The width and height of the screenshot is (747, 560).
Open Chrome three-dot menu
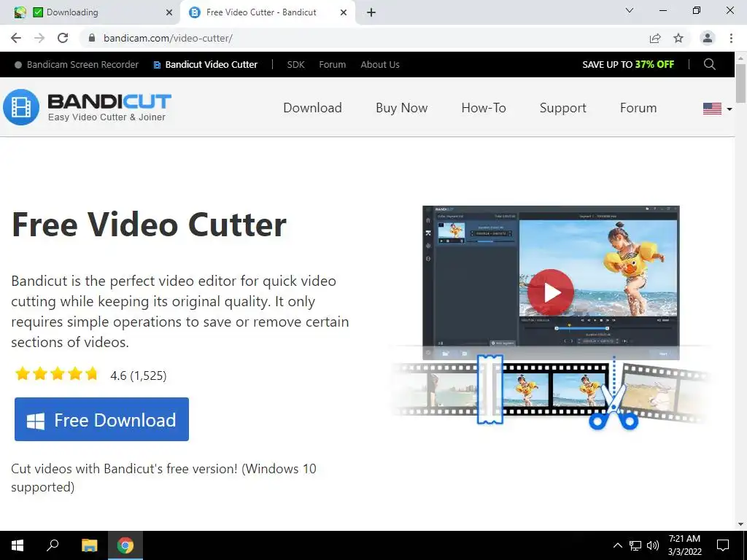731,38
